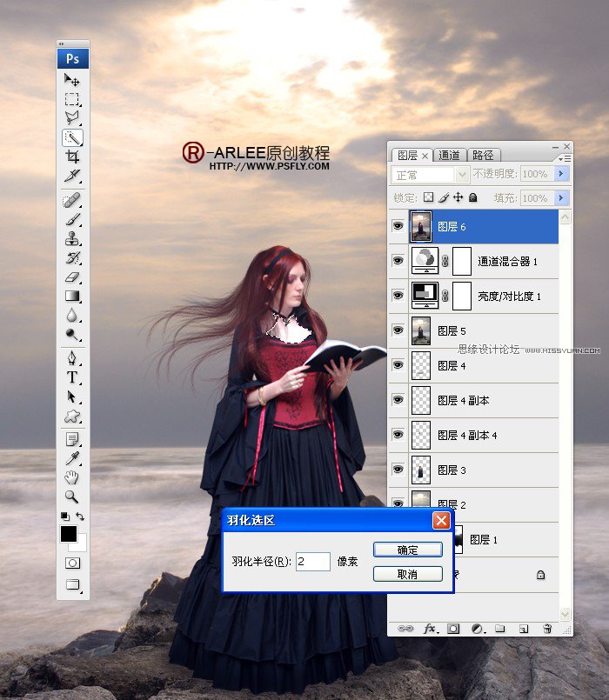Create new adjustment layer
The image size is (609, 700).
[x=478, y=629]
